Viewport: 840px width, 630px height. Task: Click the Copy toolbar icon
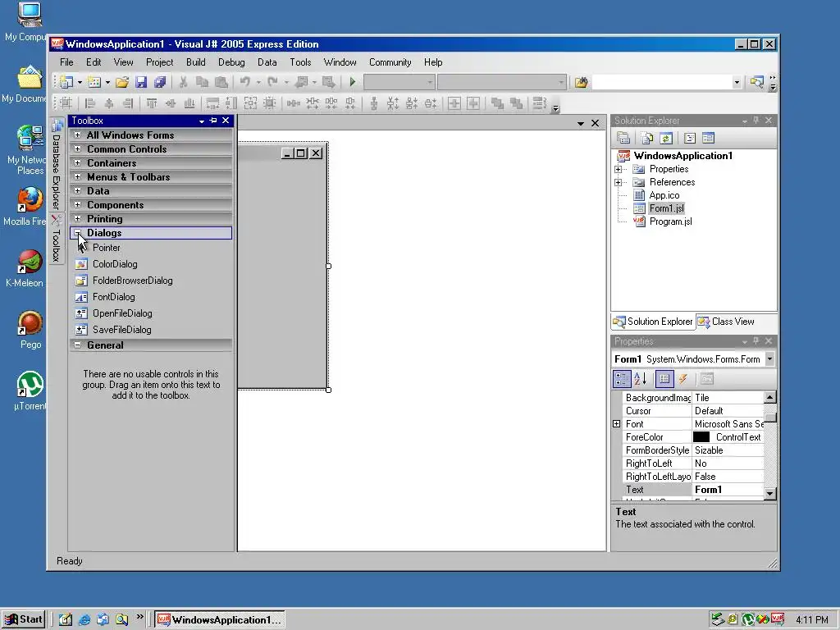tap(202, 82)
